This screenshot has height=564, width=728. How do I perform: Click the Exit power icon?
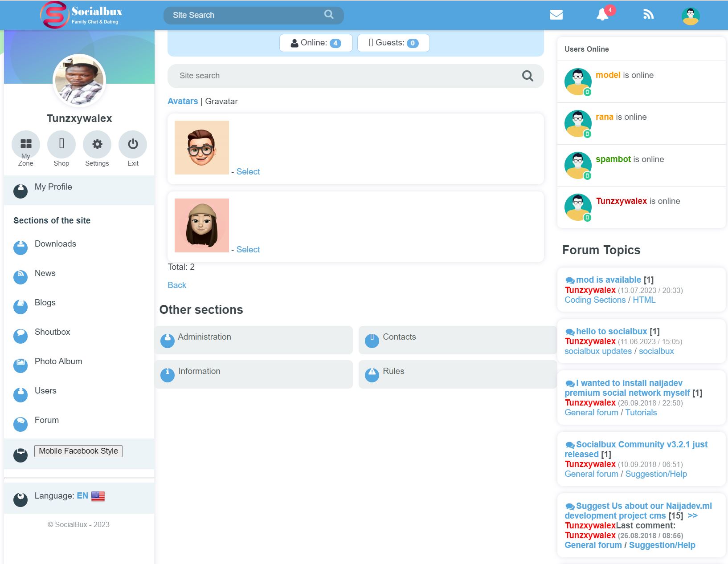pyautogui.click(x=133, y=144)
